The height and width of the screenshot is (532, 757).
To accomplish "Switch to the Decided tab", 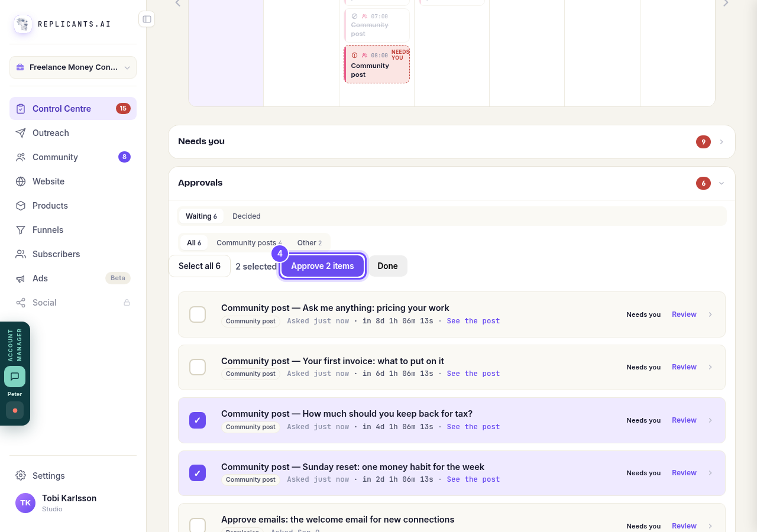I will [x=247, y=216].
